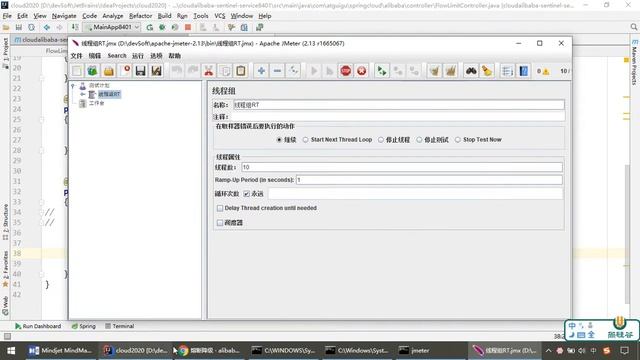The width and height of the screenshot is (640, 360).
Task: Open the Spring tool window in IntelliJ
Action: (84, 326)
